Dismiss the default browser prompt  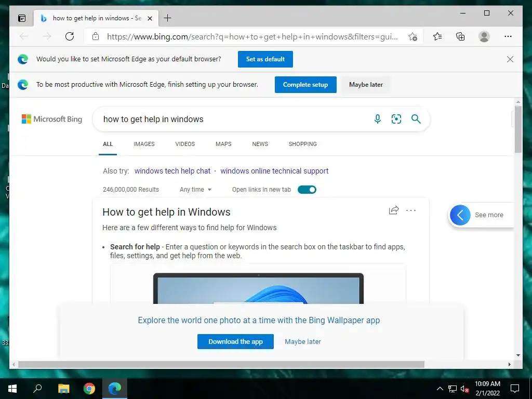tap(510, 59)
